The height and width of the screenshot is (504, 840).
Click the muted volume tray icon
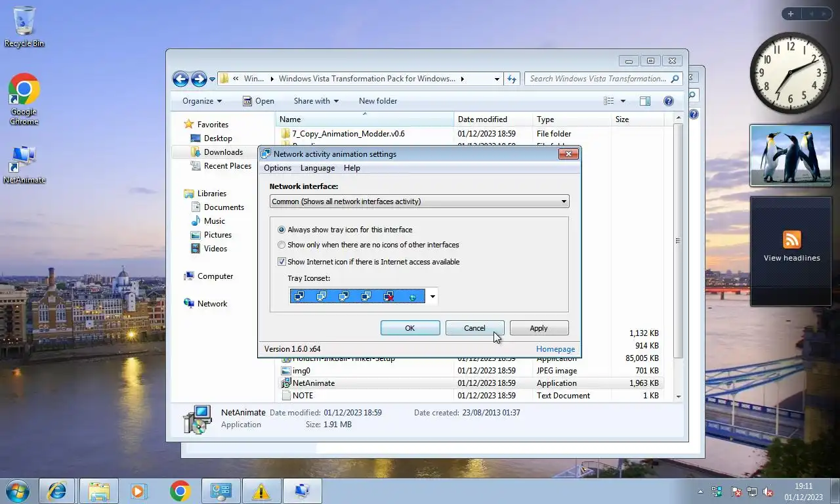(x=768, y=492)
